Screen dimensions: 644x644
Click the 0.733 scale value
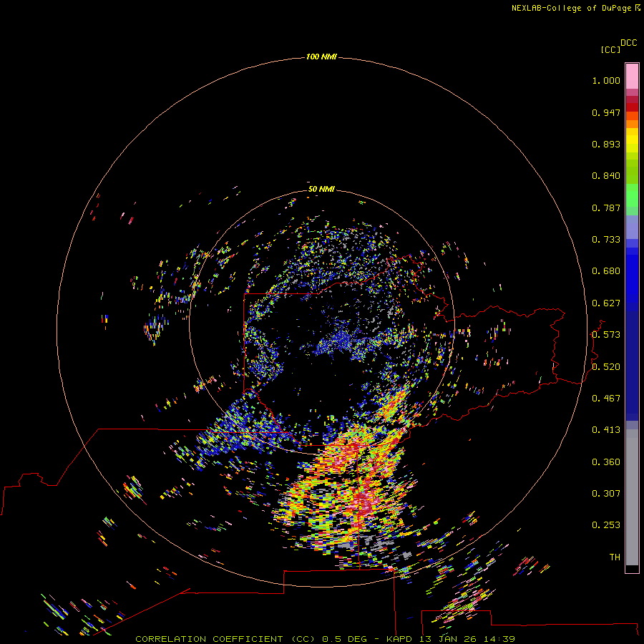coord(606,240)
